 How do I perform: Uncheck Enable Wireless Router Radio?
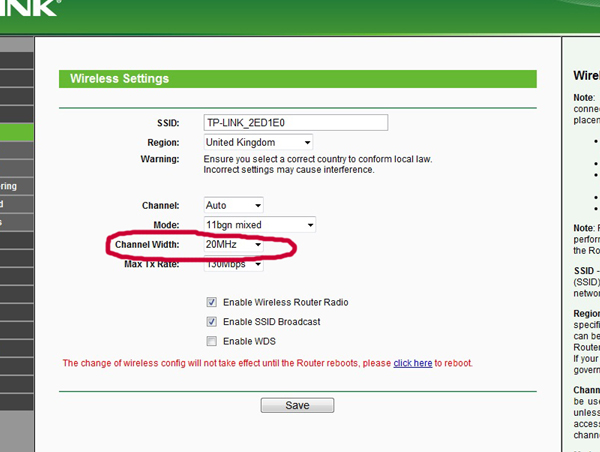(211, 302)
